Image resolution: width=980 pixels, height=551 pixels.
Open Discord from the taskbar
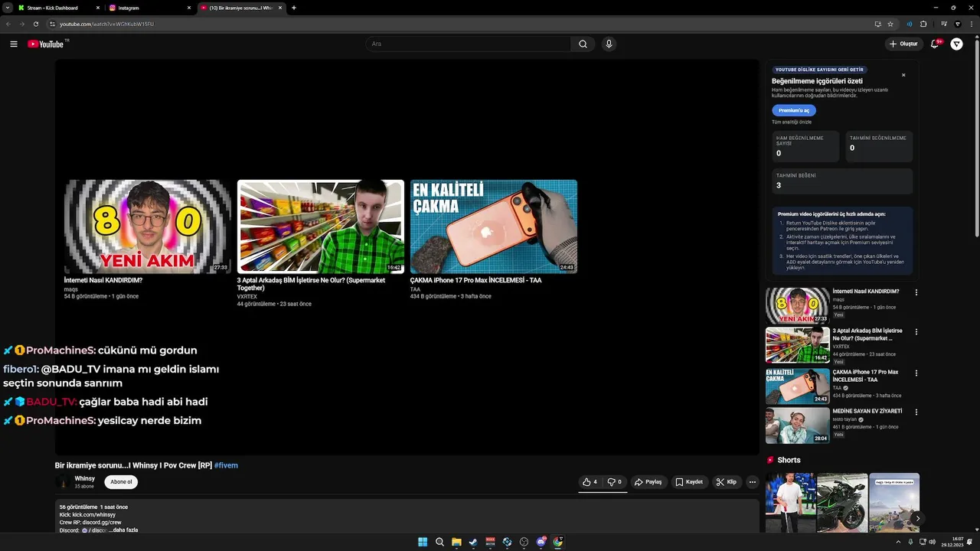click(x=541, y=542)
